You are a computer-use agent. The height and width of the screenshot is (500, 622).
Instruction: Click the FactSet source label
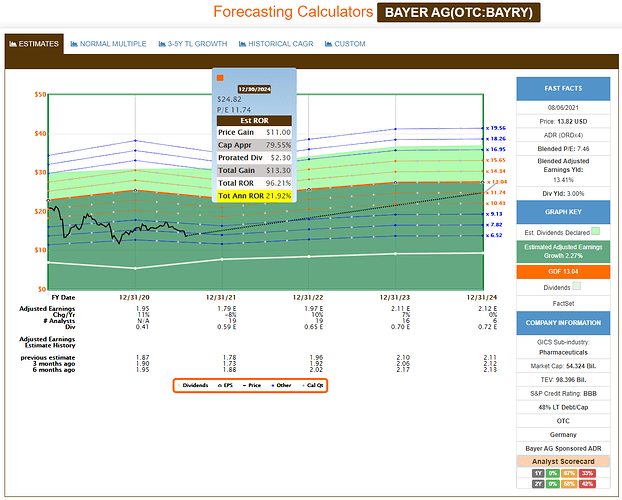(563, 304)
